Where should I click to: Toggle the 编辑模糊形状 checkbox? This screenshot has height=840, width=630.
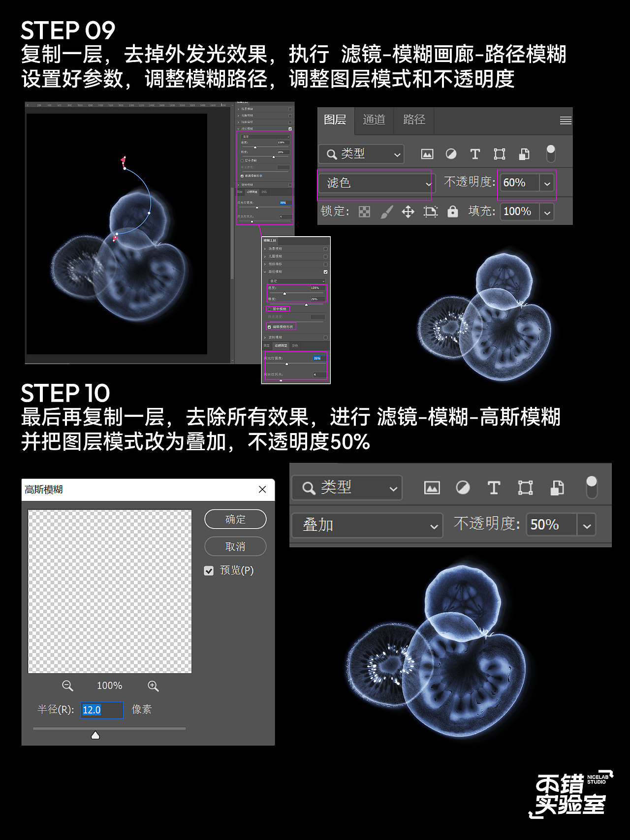pyautogui.click(x=269, y=327)
